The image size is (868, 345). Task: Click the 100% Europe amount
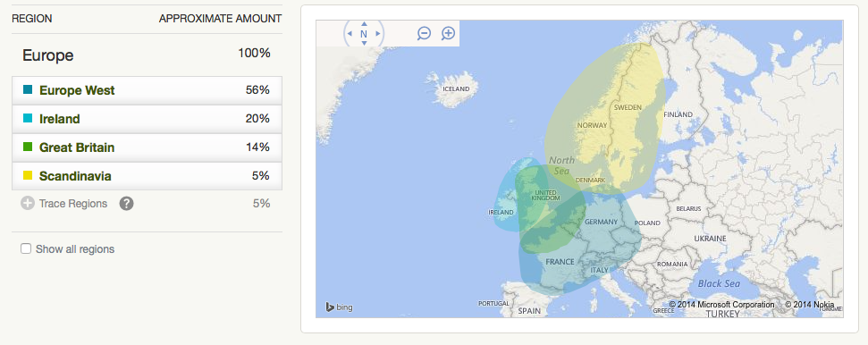pyautogui.click(x=254, y=54)
